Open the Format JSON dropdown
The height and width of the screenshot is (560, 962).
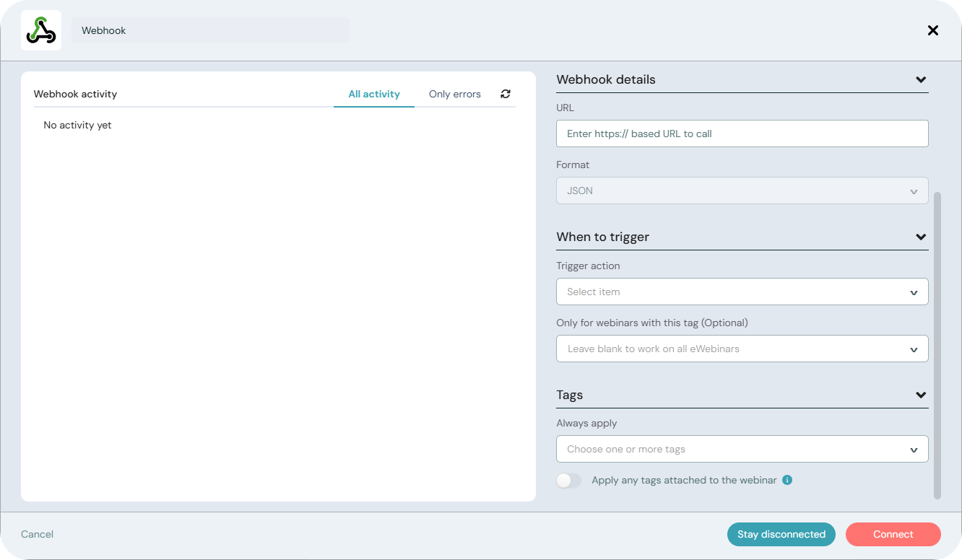(742, 191)
